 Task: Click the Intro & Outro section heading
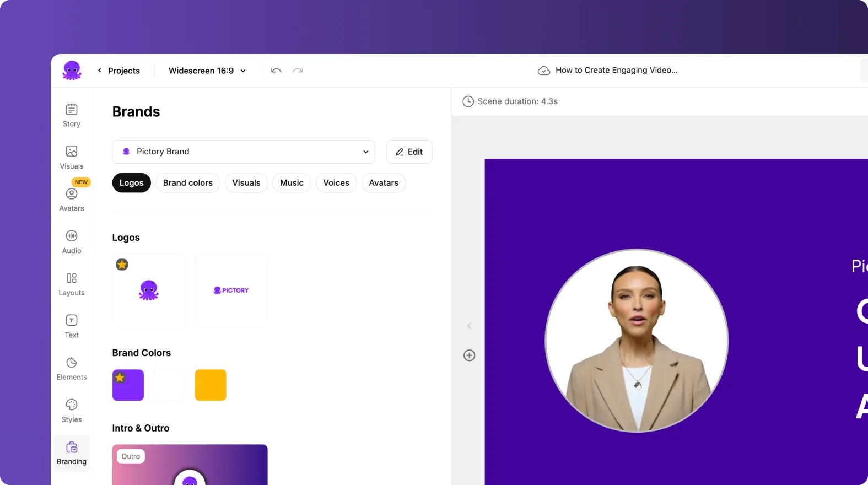141,428
